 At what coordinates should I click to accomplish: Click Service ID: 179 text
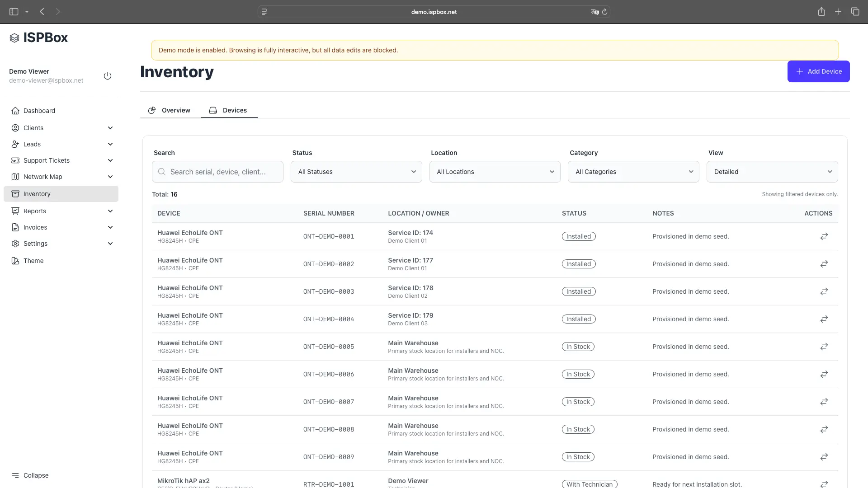pyautogui.click(x=410, y=315)
